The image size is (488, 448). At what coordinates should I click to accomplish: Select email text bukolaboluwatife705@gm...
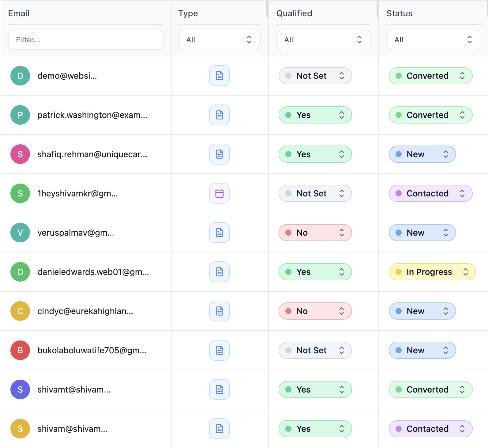pyautogui.click(x=92, y=350)
